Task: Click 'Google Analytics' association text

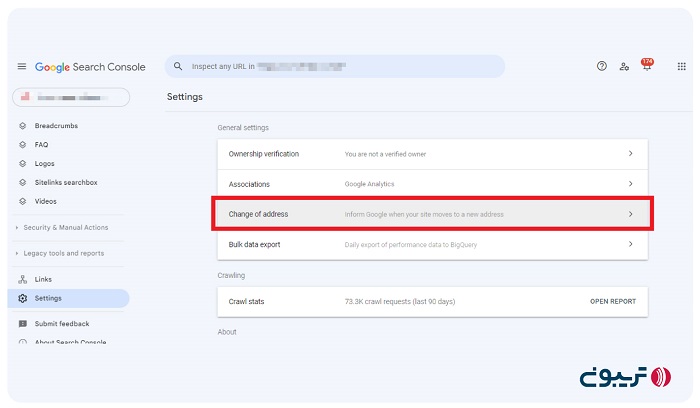Action: pos(370,184)
